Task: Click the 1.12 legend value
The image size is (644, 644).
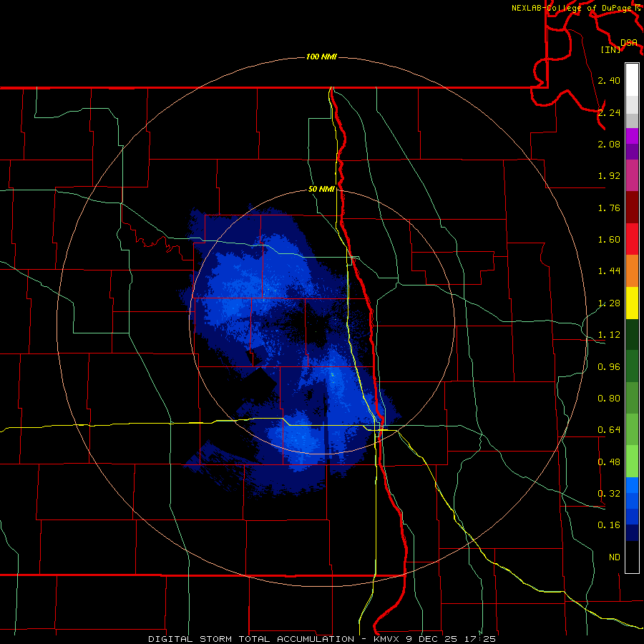Action: click(x=609, y=335)
